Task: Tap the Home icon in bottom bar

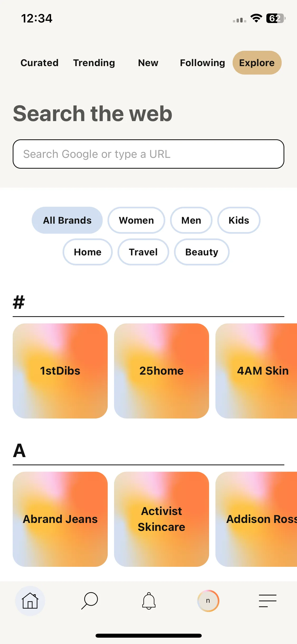Action: 30,601
